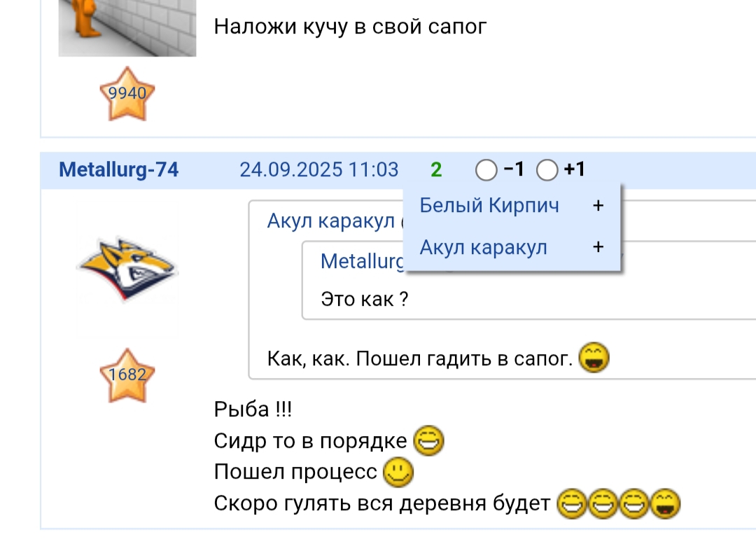Open quoted author Акул каракул link
Viewport: 756px width, 539px height.
(x=330, y=221)
